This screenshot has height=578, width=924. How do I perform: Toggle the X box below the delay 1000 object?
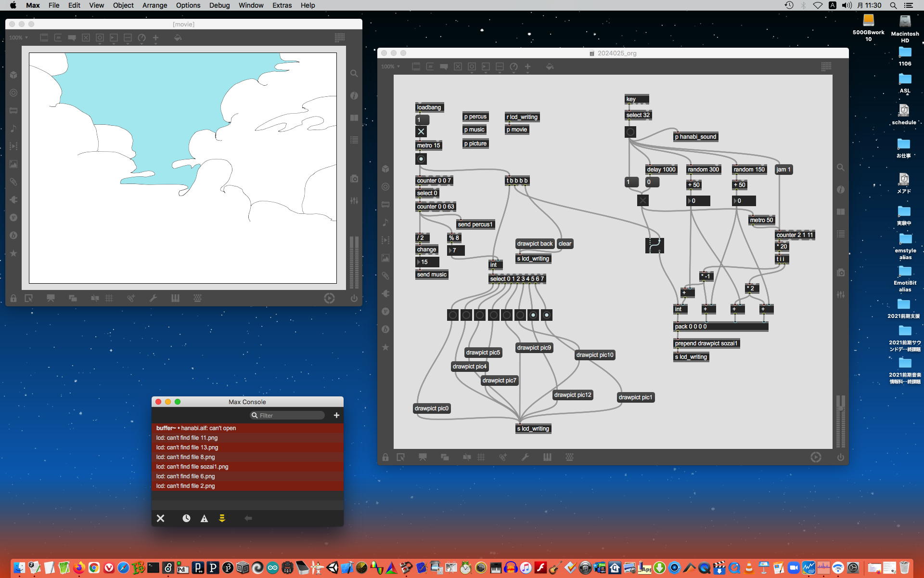pos(643,200)
